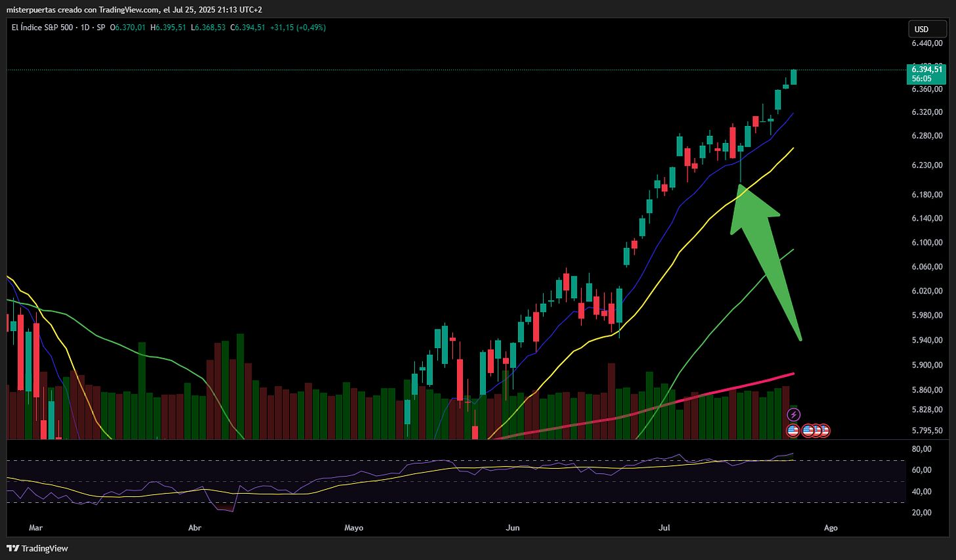The width and height of the screenshot is (956, 560).
Task: Select the 6.020,00 price axis label
Action: click(x=927, y=291)
